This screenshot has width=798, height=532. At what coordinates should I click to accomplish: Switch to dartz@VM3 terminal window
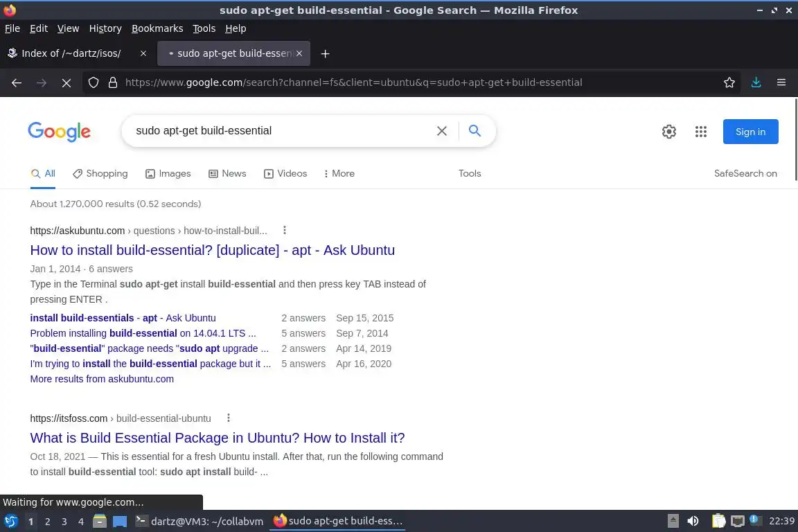pos(199,522)
